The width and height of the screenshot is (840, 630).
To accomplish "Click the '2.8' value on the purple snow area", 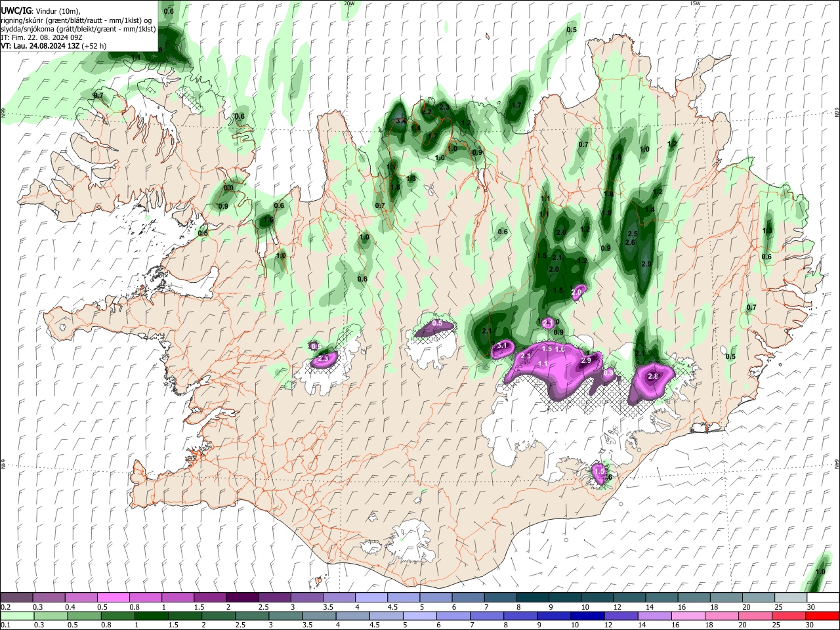I will point(652,376).
